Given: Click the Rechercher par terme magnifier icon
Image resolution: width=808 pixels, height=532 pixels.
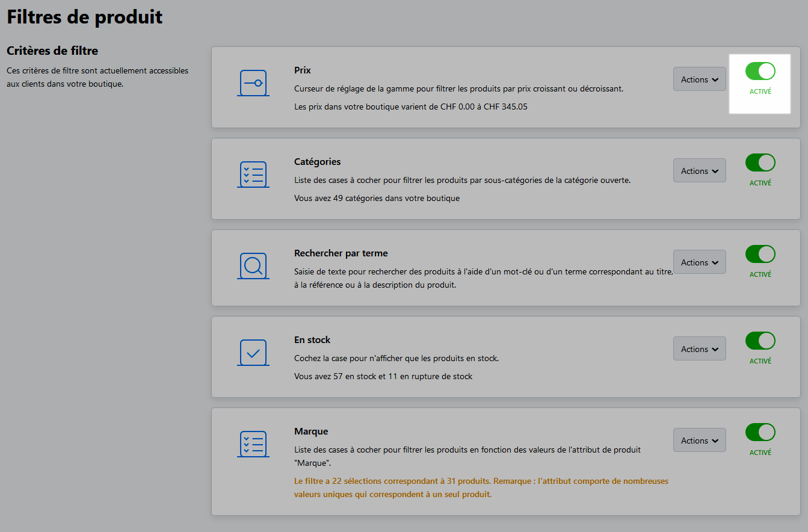Looking at the screenshot, I should pos(253,266).
